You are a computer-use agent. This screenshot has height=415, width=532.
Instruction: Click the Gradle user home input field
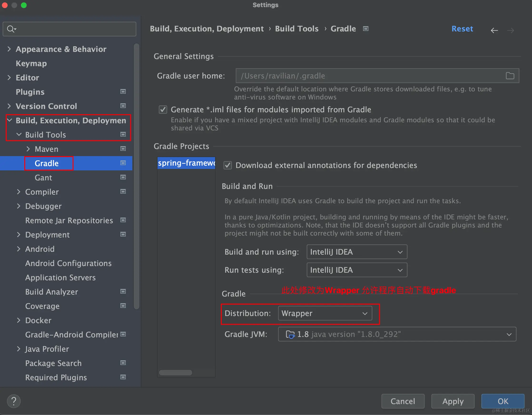[365, 76]
